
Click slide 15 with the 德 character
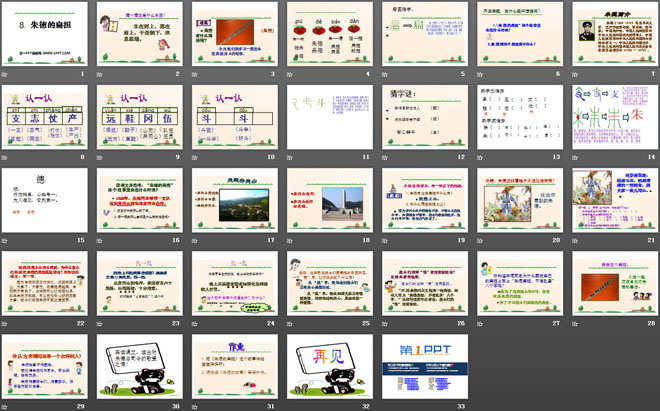(46, 201)
